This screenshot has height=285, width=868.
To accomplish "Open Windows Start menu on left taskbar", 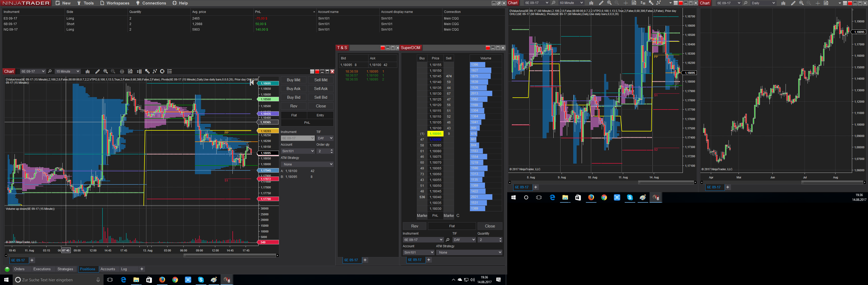I will (x=6, y=280).
